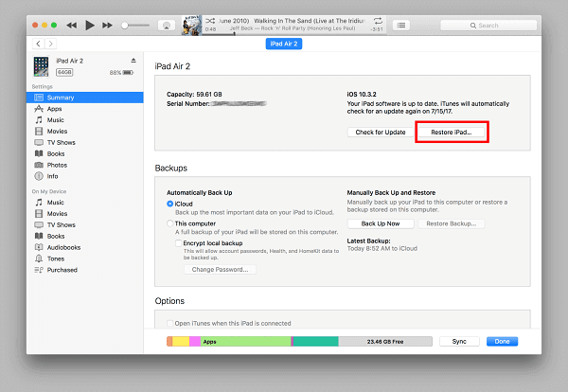Switch to the iPad Air 2 tab
The image size is (568, 392).
pos(284,44)
